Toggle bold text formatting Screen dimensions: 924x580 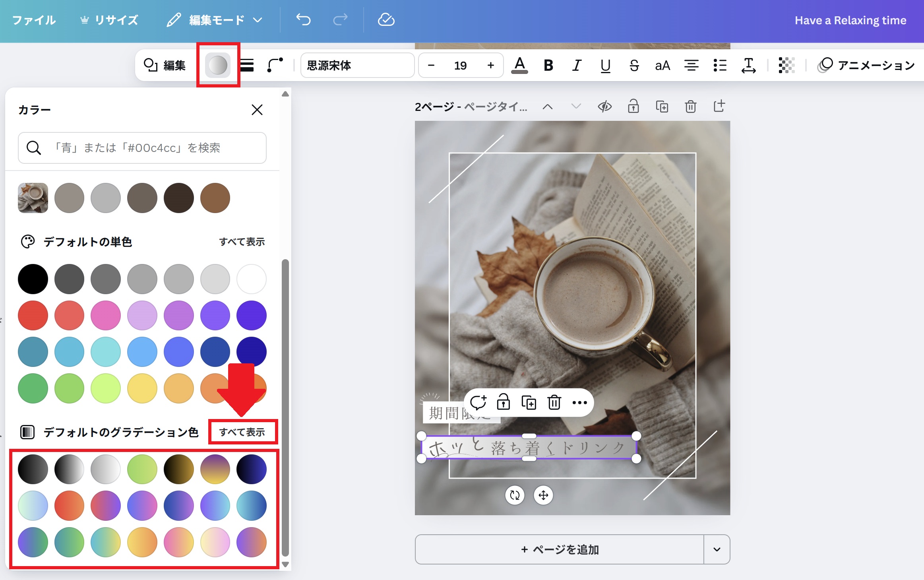[x=548, y=65]
